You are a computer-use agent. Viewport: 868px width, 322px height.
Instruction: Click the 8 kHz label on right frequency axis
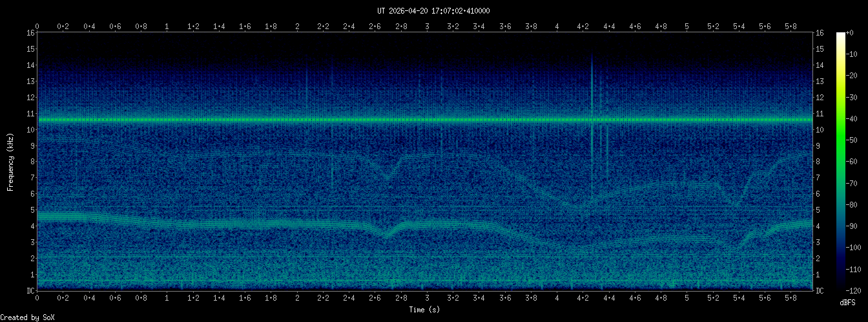(819, 162)
